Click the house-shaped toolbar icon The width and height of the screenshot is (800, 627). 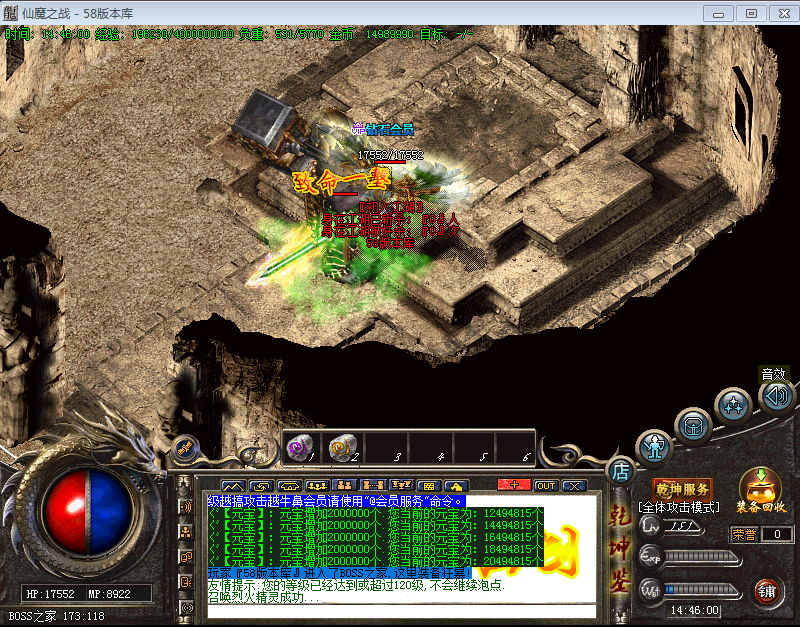tap(456, 486)
